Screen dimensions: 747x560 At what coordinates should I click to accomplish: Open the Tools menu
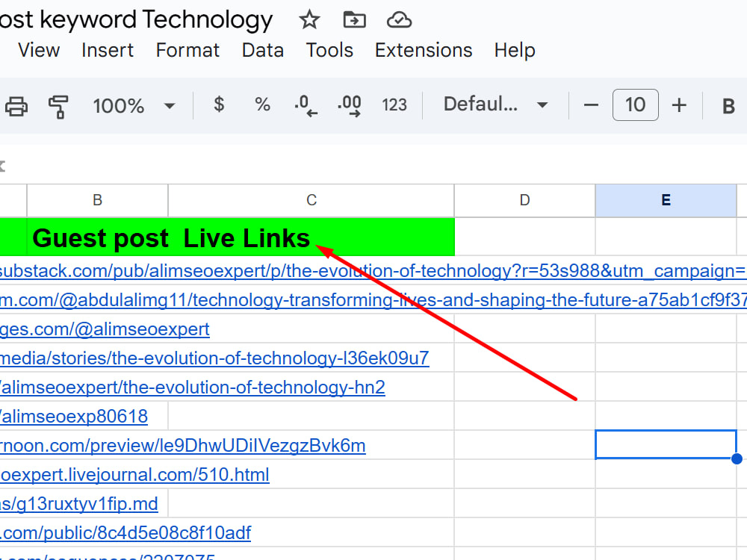click(329, 50)
